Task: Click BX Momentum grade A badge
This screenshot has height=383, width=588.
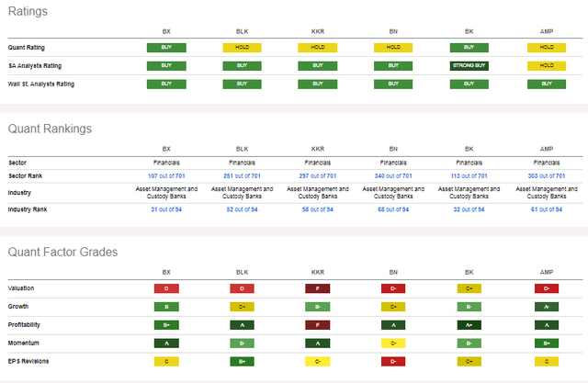Action: 166,344
